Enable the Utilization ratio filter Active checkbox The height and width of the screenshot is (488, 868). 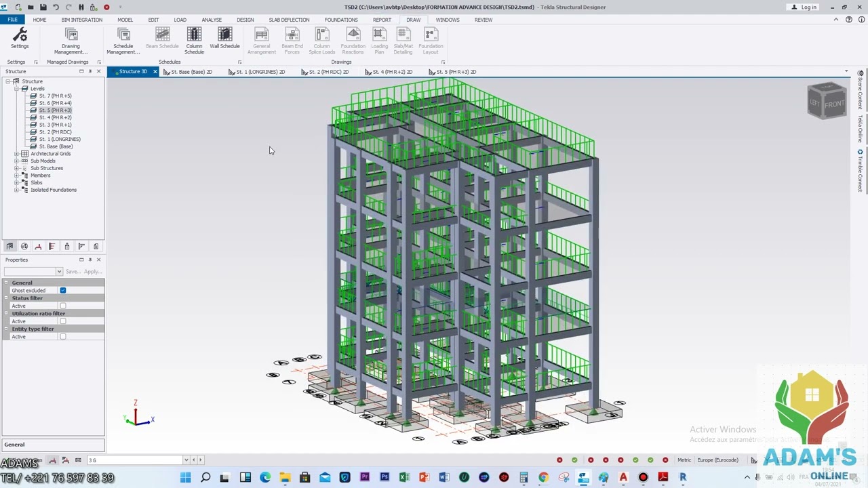[63, 321]
